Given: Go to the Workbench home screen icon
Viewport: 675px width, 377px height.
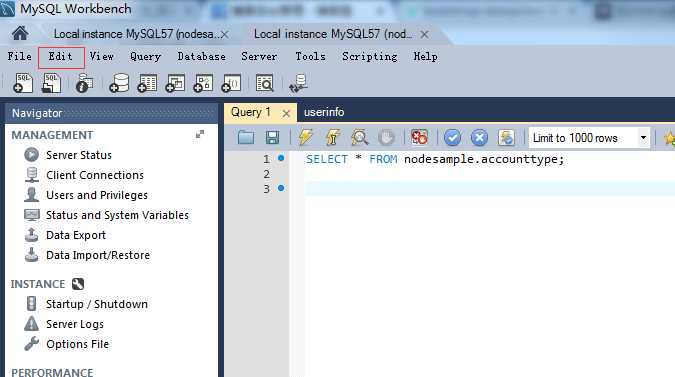Looking at the screenshot, I should [20, 33].
